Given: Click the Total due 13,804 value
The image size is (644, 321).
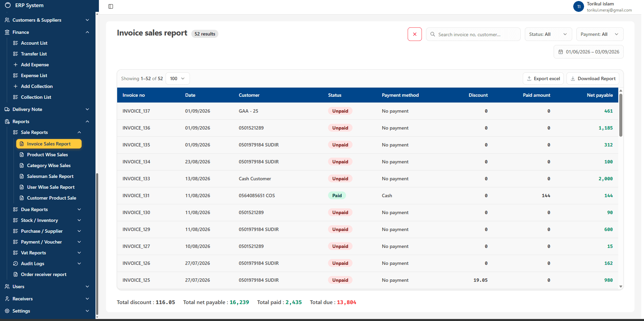Looking at the screenshot, I should (346, 302).
